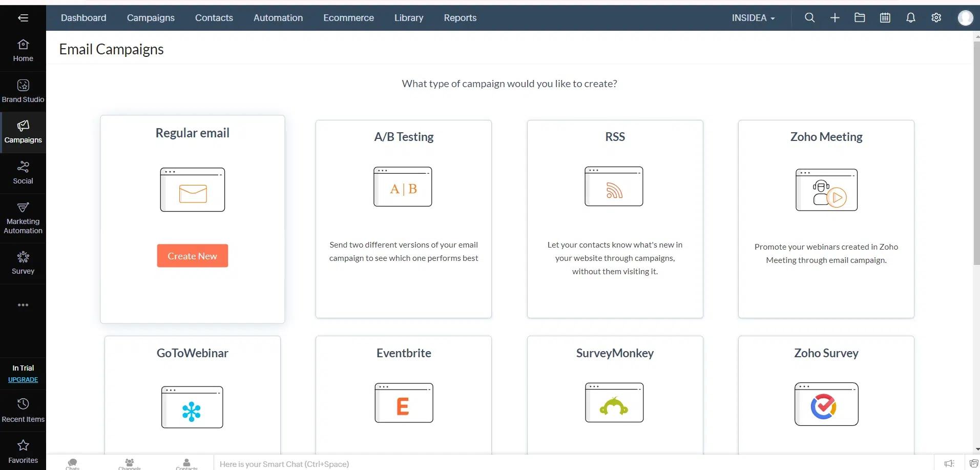
Task: Click the A/B Testing description text
Action: coord(404,252)
